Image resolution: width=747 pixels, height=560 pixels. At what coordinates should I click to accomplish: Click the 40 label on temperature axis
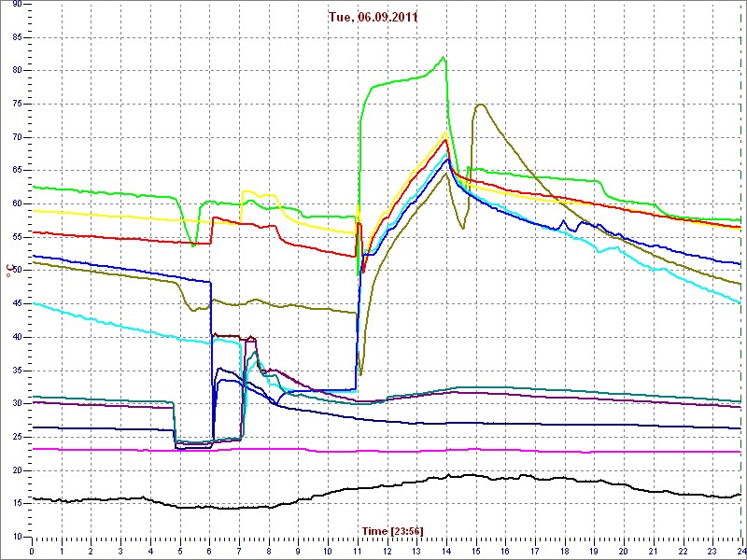coord(17,337)
